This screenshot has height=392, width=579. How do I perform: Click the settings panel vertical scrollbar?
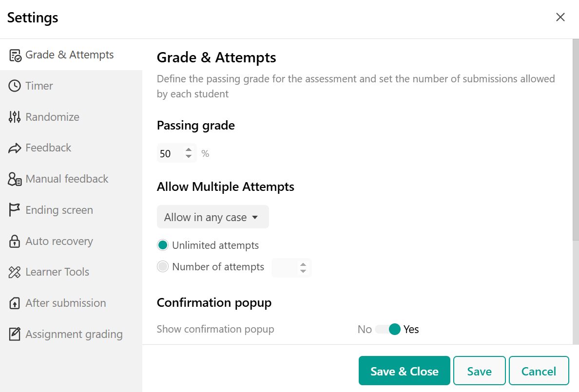pyautogui.click(x=576, y=140)
